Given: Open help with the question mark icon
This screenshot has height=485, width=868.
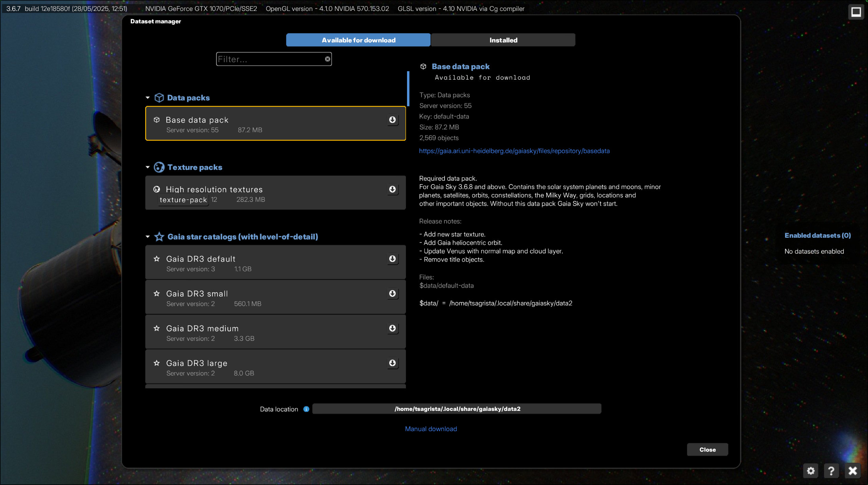Looking at the screenshot, I should click(831, 471).
